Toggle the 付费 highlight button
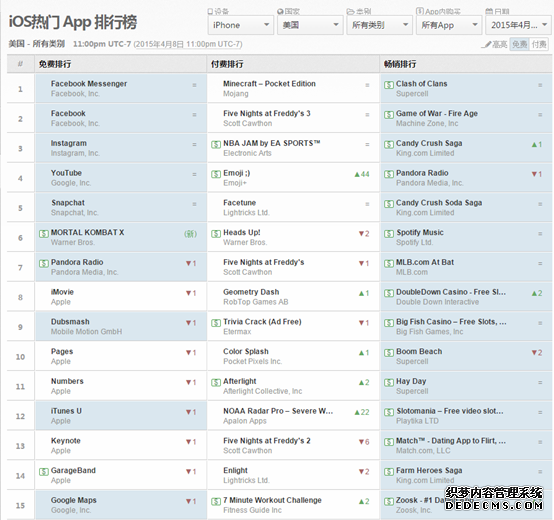This screenshot has height=520, width=554. point(539,45)
